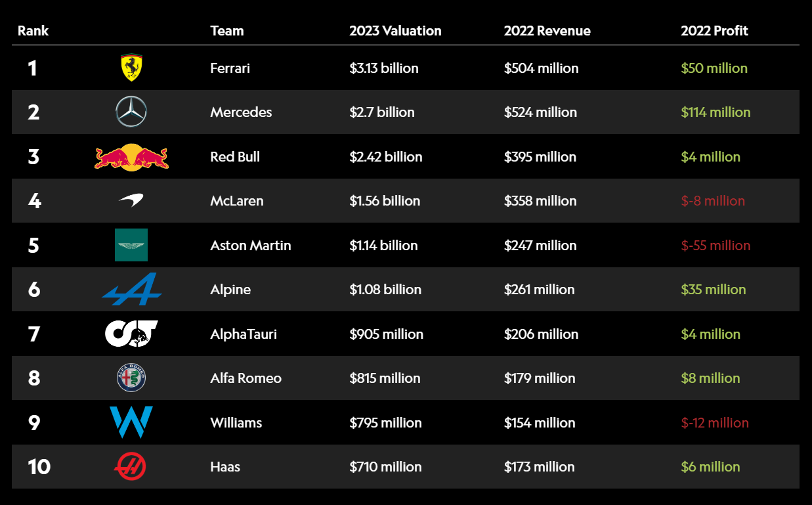Image resolution: width=812 pixels, height=505 pixels.
Task: Click Mercedes' $114 million profit value
Action: 716,112
